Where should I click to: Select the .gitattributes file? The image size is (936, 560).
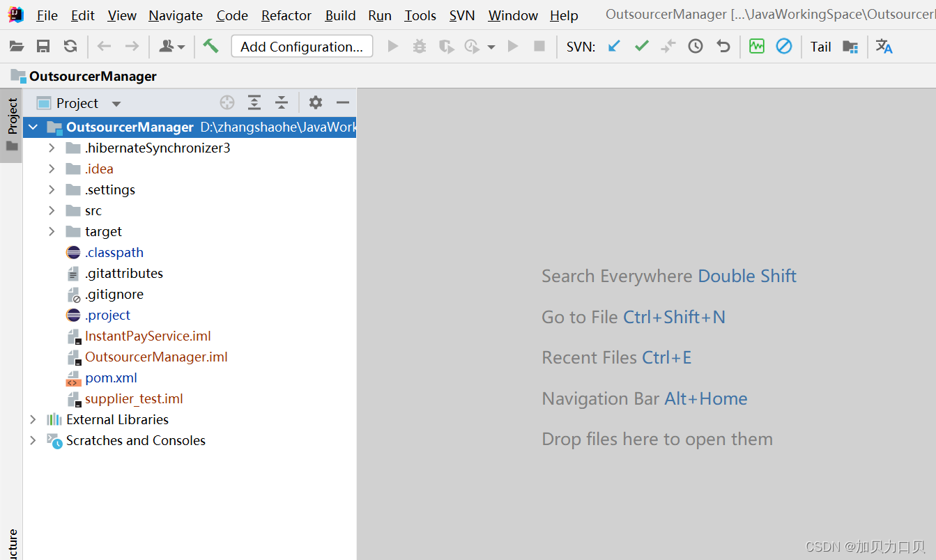123,274
